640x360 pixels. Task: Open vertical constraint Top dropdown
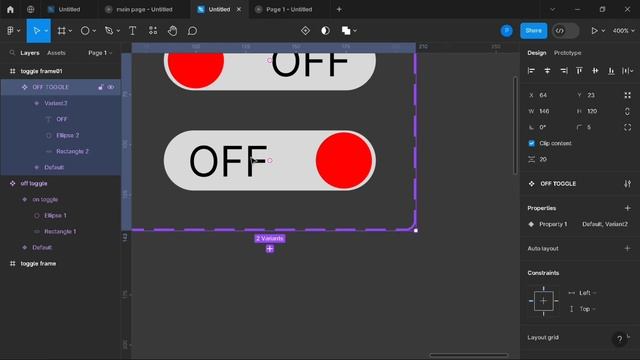[588, 309]
